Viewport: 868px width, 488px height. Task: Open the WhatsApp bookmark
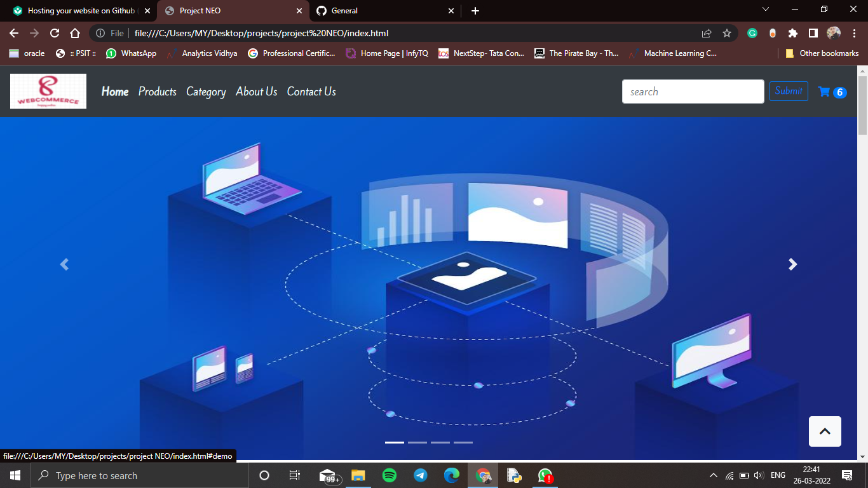pyautogui.click(x=131, y=53)
